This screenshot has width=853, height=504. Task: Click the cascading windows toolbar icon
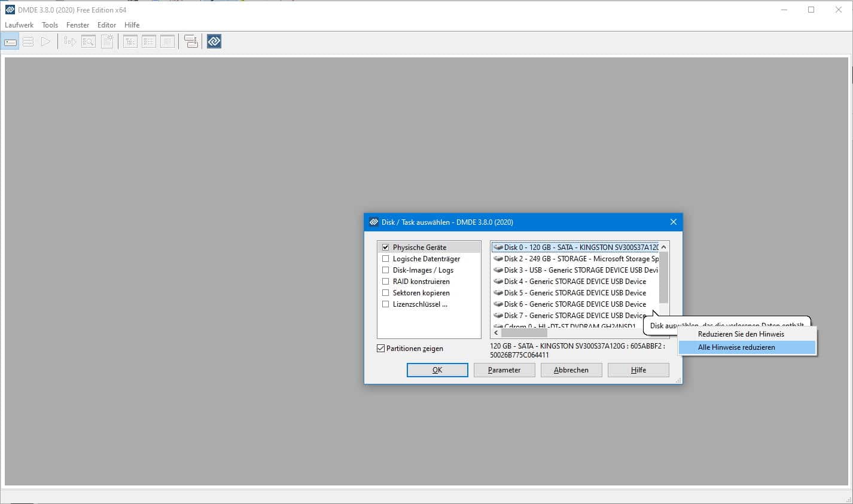coord(191,41)
